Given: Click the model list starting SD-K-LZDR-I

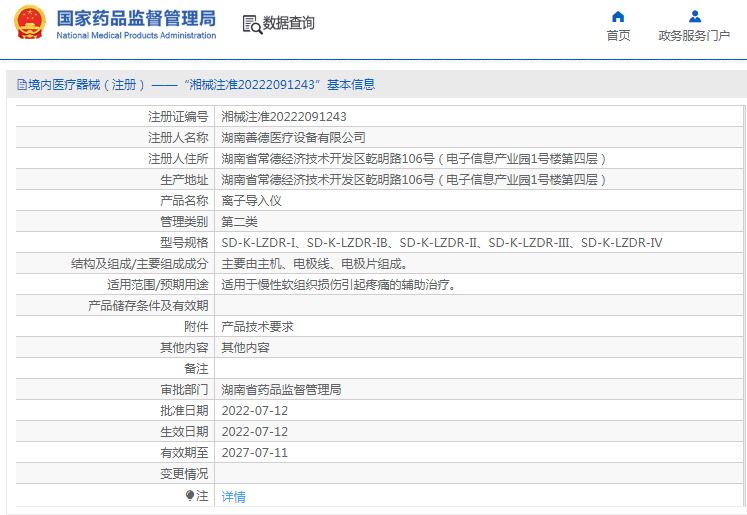Looking at the screenshot, I should (x=442, y=243).
